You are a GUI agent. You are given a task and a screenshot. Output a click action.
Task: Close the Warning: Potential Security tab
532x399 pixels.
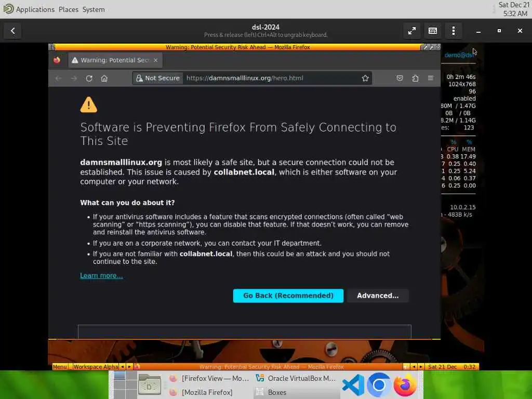click(x=155, y=60)
